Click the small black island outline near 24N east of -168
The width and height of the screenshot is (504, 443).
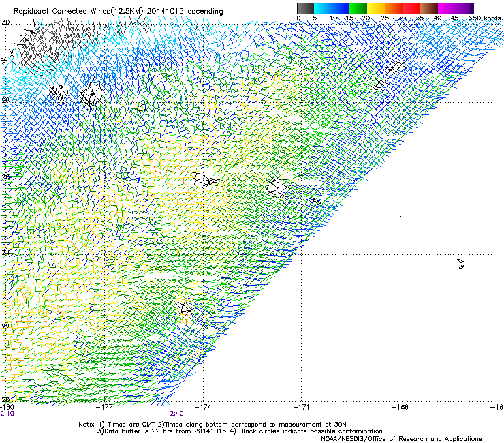pyautogui.click(x=460, y=264)
